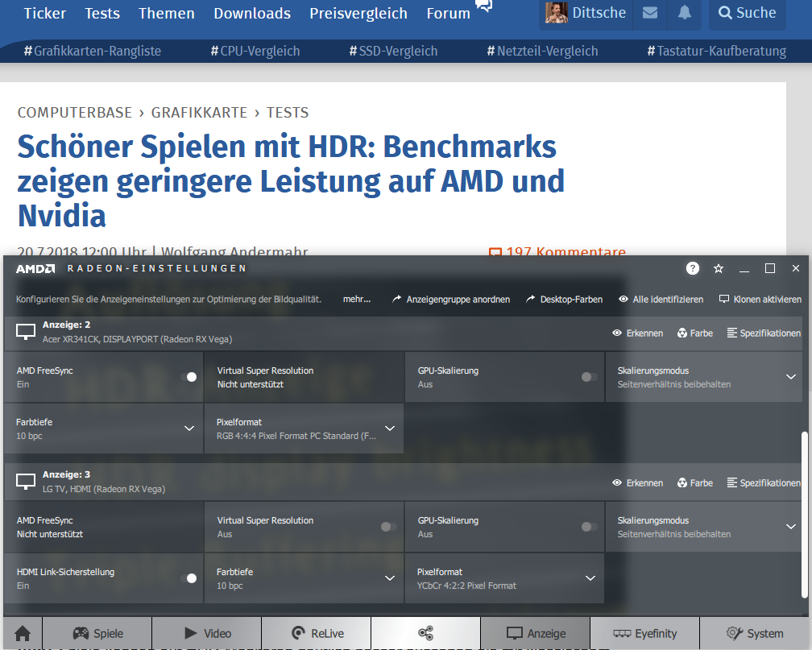812x650 pixels.
Task: Click Klonen aktivieren
Action: point(760,300)
